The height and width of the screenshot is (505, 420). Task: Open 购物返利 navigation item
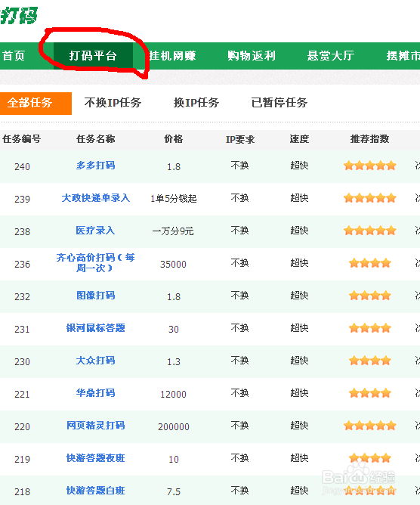[252, 56]
